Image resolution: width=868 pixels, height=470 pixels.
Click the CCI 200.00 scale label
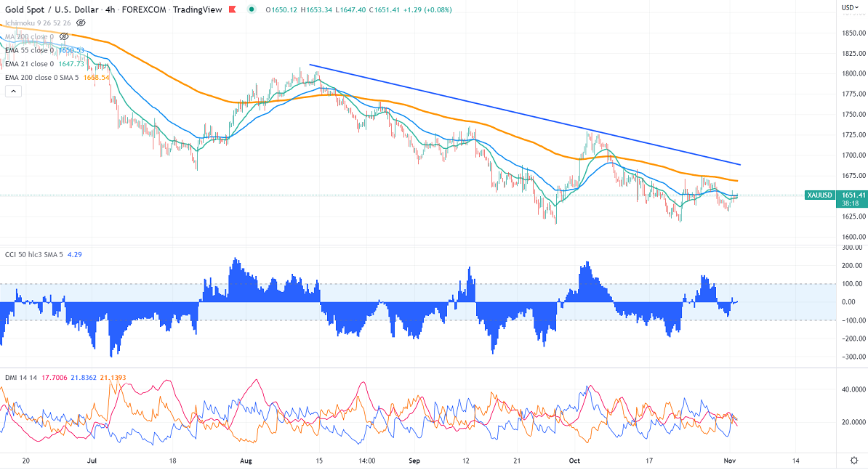(x=852, y=266)
